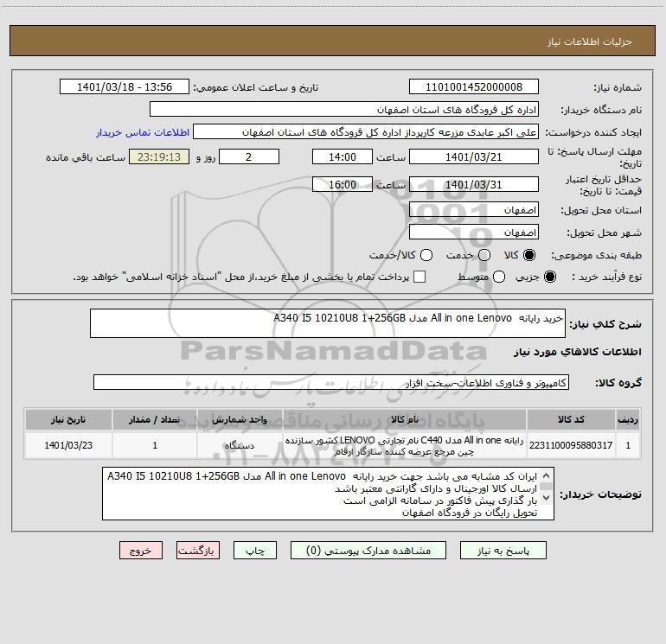Click the product name cell with C440
Image resolution: width=666 pixels, height=644 pixels.
405,445
